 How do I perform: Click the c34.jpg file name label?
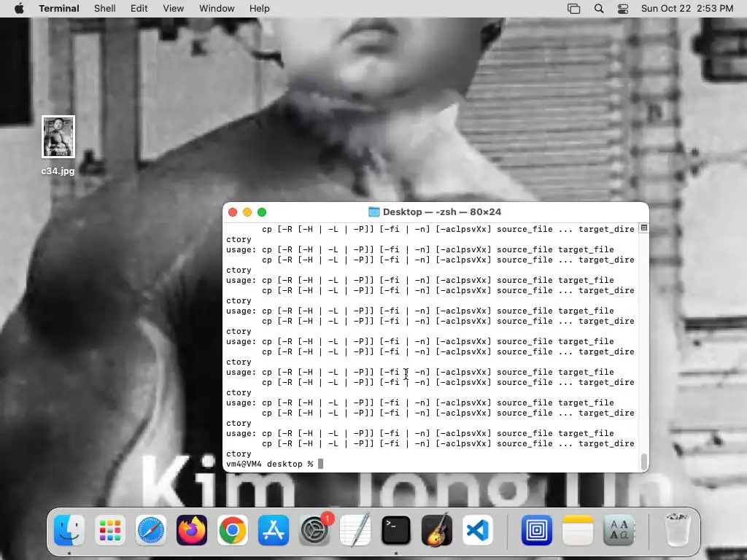(x=58, y=171)
